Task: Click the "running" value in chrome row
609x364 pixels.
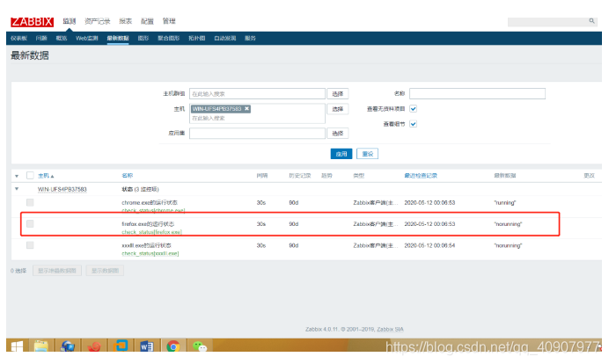Action: tap(505, 202)
